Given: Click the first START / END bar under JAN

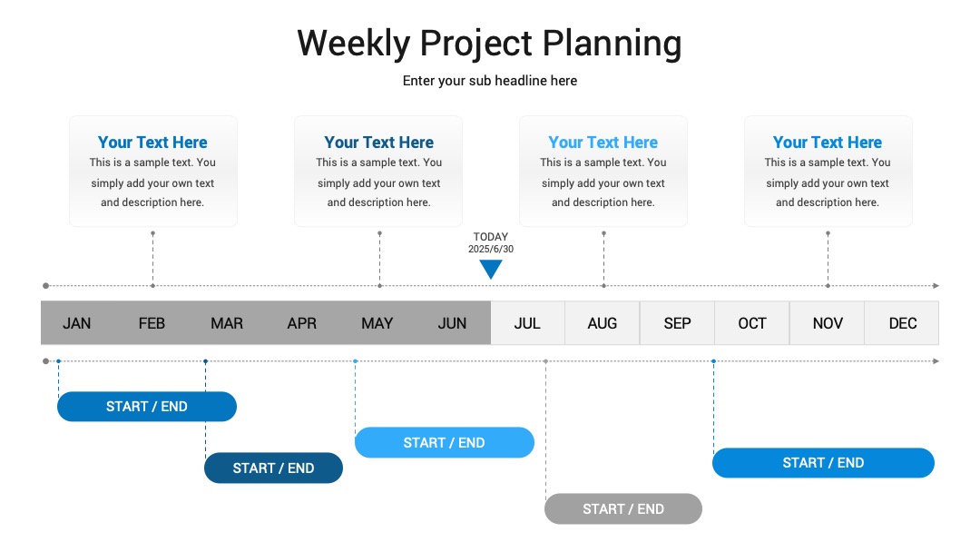Looking at the screenshot, I should point(147,407).
